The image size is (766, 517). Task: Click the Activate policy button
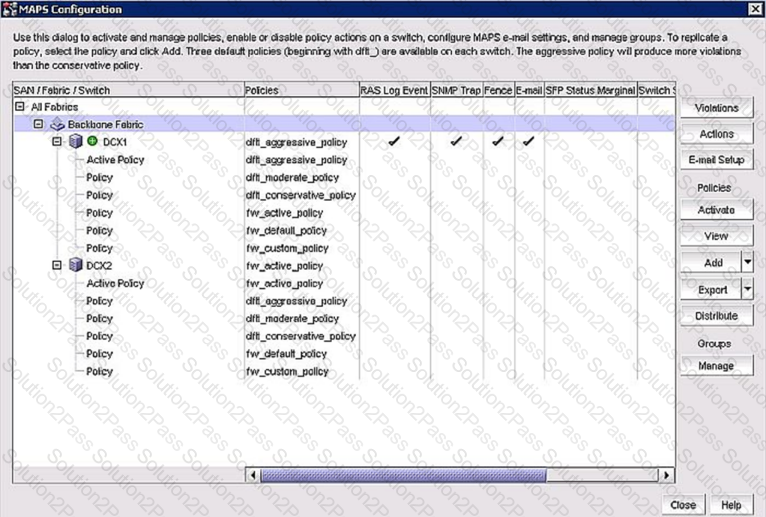[x=717, y=210]
